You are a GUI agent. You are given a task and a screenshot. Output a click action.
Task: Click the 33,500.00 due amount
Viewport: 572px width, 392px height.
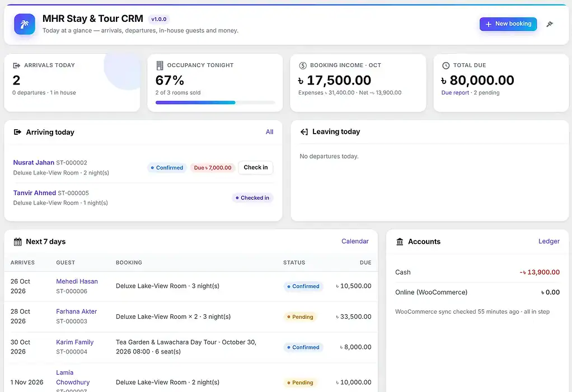coord(354,317)
